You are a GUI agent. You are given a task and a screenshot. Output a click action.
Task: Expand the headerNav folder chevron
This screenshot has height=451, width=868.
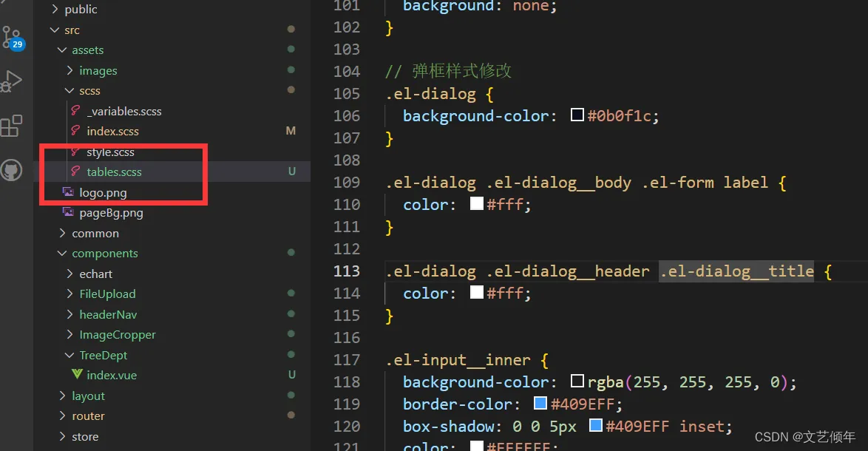[69, 313]
